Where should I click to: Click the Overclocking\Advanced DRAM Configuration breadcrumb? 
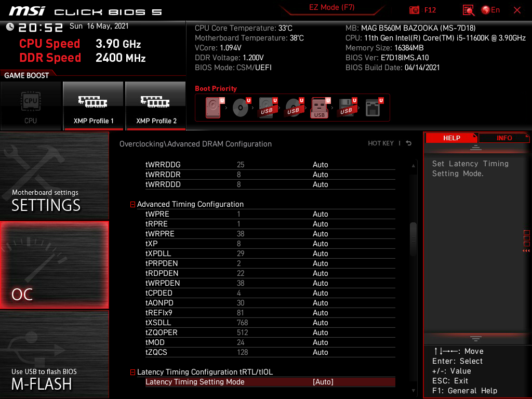[195, 144]
